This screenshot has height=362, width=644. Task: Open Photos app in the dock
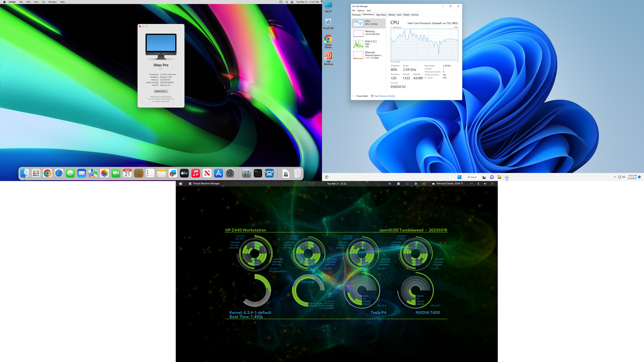pyautogui.click(x=104, y=173)
